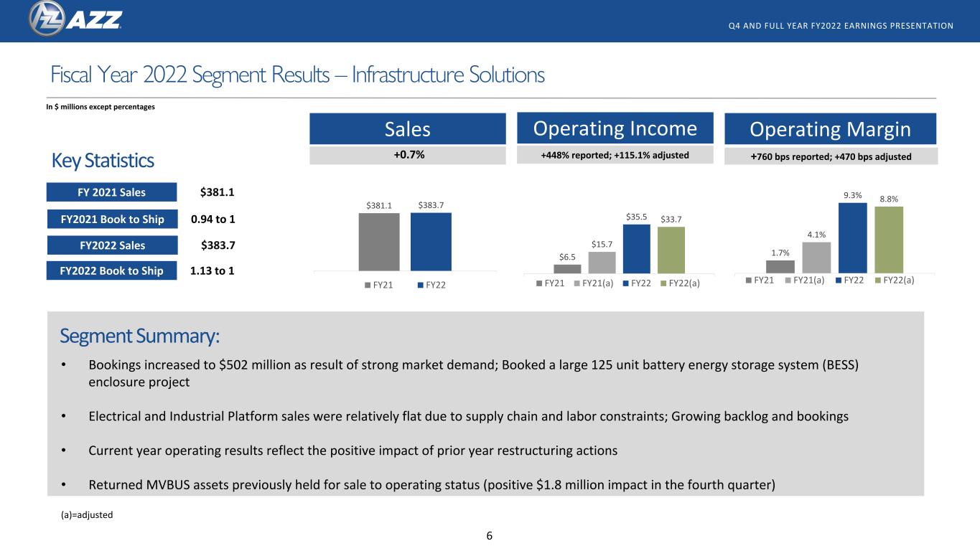980x551 pixels.
Task: Click the 9.3% blue bar in Operating Margin chart
Action: pos(853,237)
